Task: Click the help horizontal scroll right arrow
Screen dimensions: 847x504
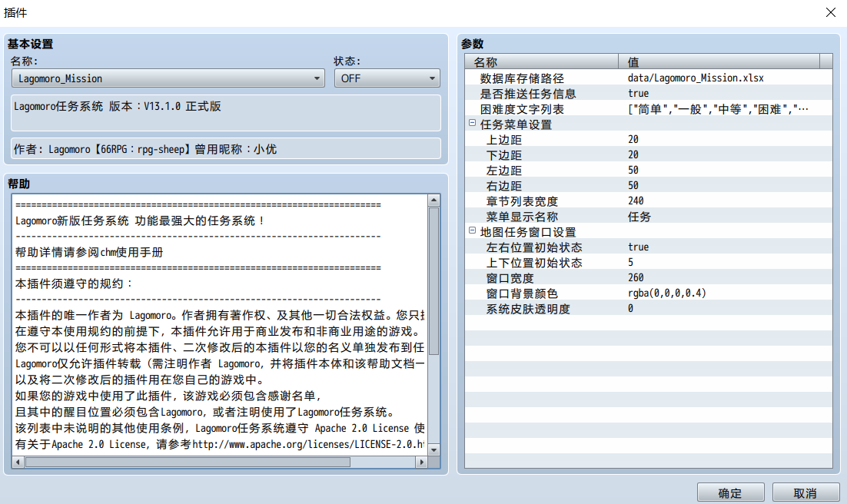Action: (x=421, y=462)
